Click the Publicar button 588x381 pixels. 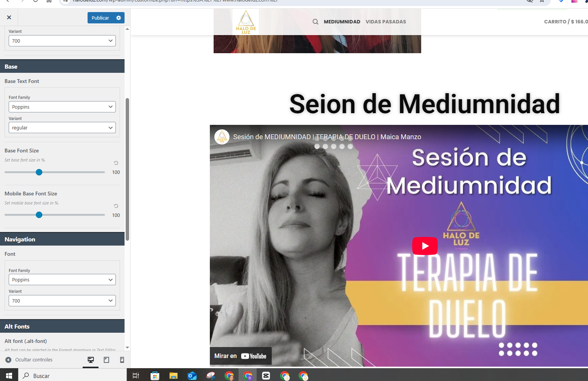pyautogui.click(x=100, y=18)
